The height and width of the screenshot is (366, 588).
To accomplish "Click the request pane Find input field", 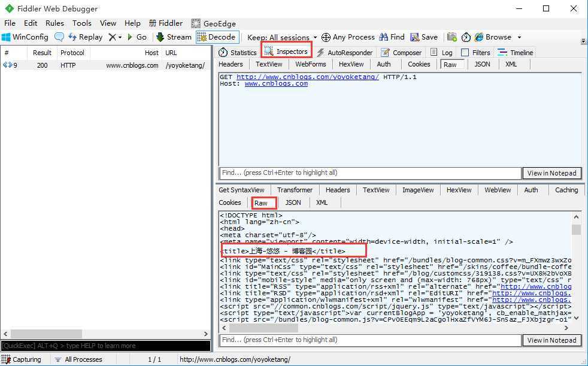I will (370, 173).
